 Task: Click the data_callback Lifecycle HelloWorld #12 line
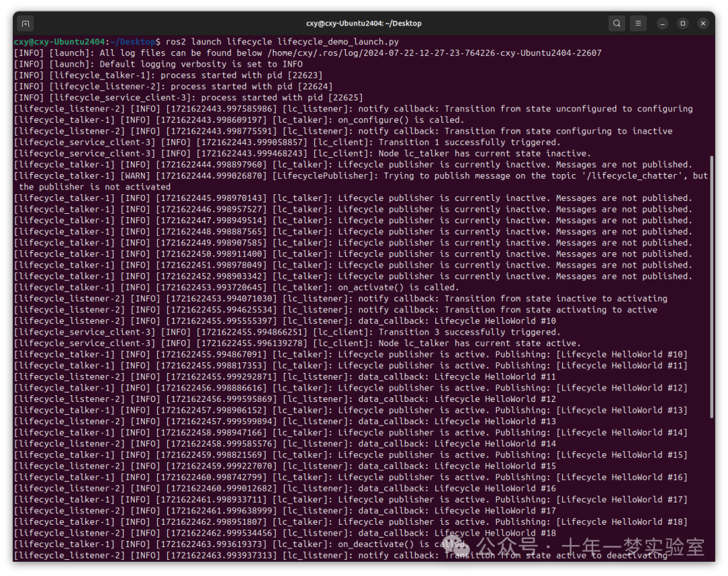coord(285,399)
